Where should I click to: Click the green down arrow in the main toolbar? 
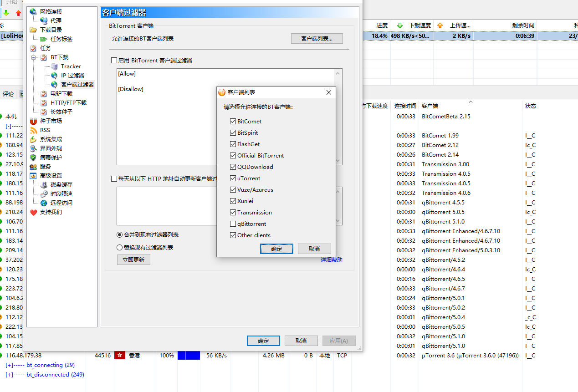pyautogui.click(x=6, y=13)
